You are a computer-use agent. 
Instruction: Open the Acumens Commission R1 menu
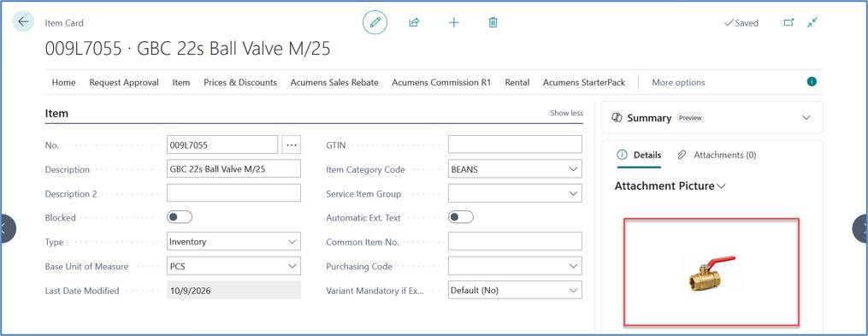coord(441,82)
